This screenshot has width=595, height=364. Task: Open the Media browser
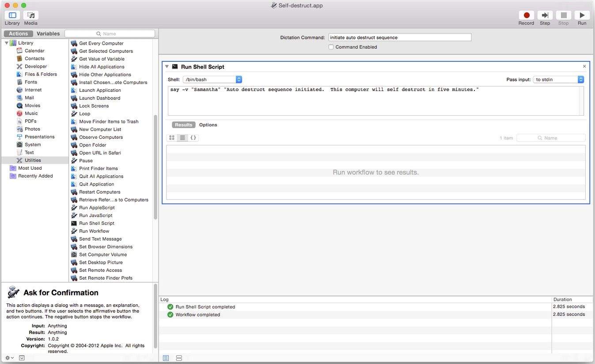(x=30, y=18)
